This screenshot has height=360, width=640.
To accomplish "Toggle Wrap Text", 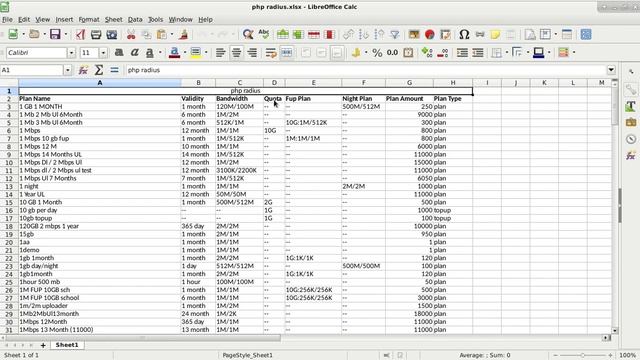I will (271, 53).
